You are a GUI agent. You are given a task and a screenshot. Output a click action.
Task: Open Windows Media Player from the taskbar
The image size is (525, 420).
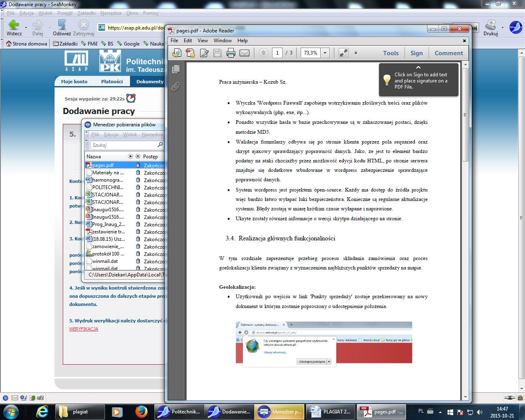[116, 411]
